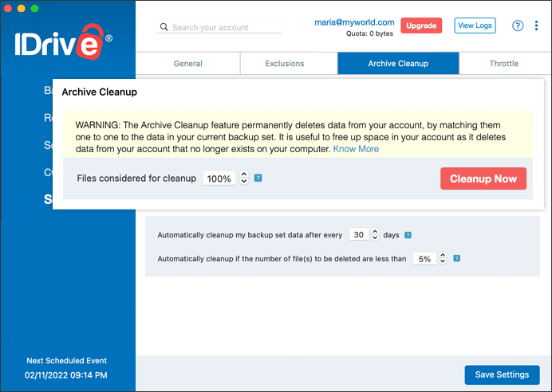Increase the 5% deletion threshold
This screenshot has height=392, width=552.
pos(443,255)
